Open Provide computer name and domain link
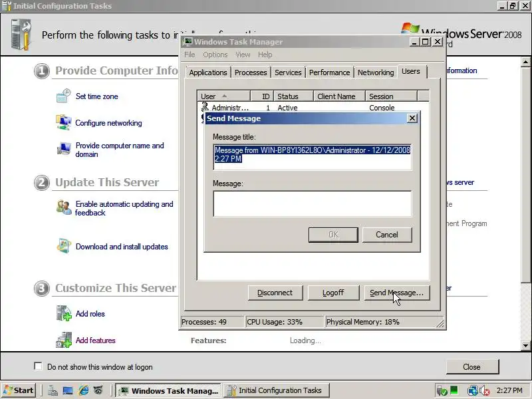This screenshot has height=399, width=532. point(120,150)
